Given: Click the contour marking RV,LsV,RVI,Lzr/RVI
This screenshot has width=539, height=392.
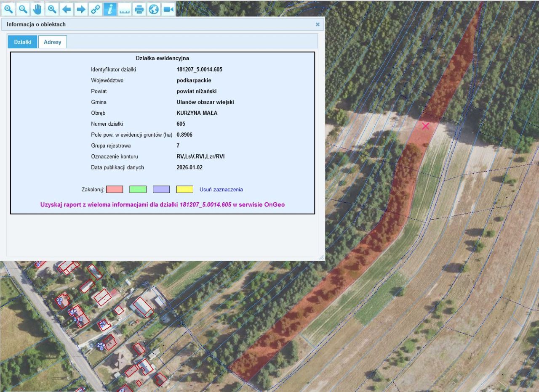Looking at the screenshot, I should tap(201, 156).
